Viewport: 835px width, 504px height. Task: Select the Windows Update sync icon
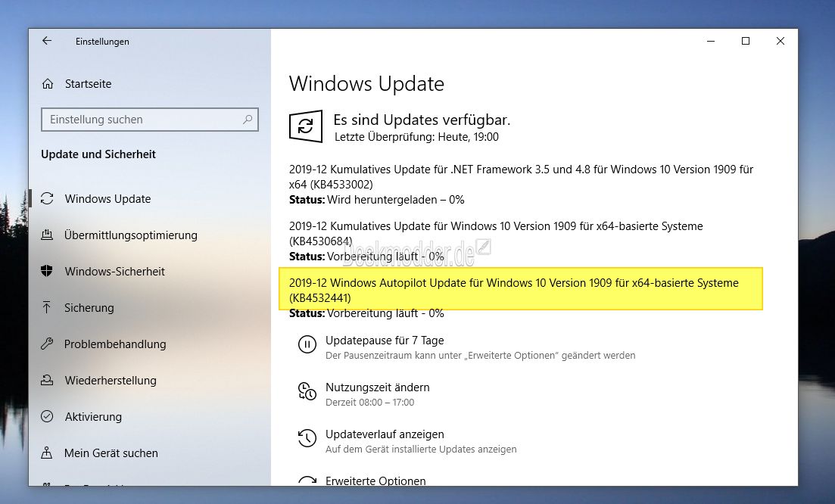click(47, 198)
